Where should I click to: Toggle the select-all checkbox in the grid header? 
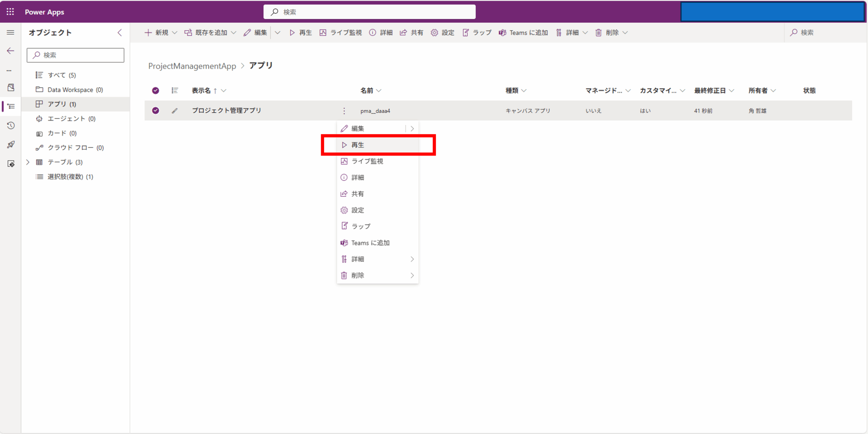pyautogui.click(x=155, y=90)
